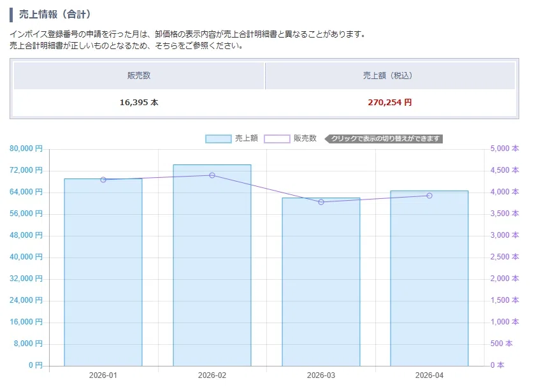
Task: Click the 販売数 column header
Action: tap(139, 76)
